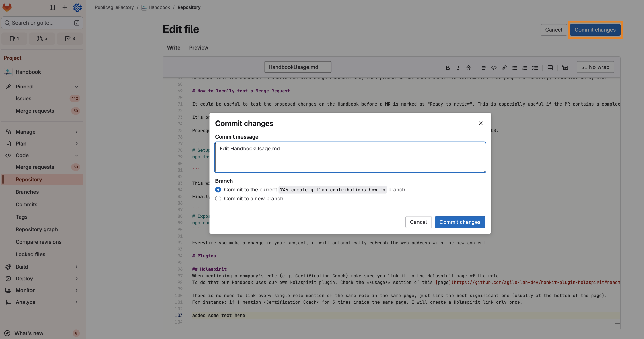Click the search magnifier icon

point(7,23)
